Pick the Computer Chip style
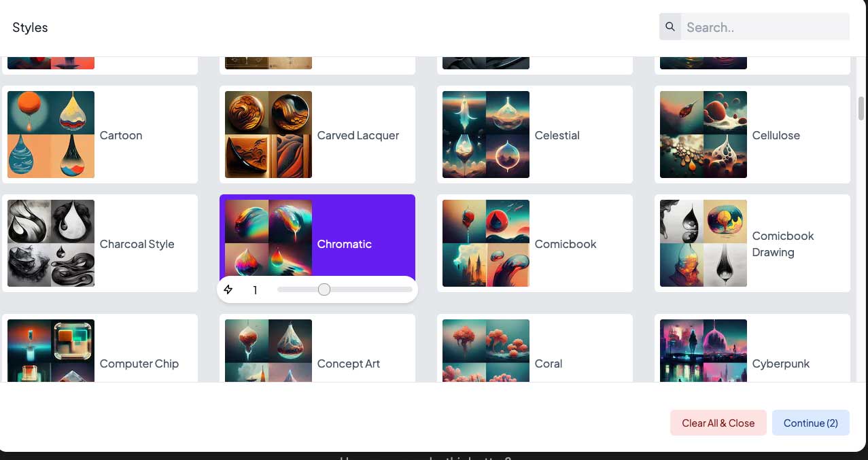Image resolution: width=868 pixels, height=460 pixels. (x=100, y=348)
